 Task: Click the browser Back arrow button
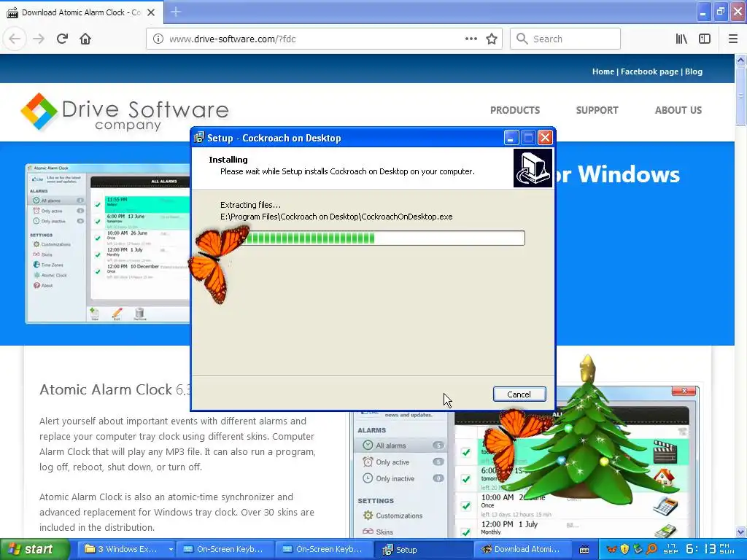15,39
